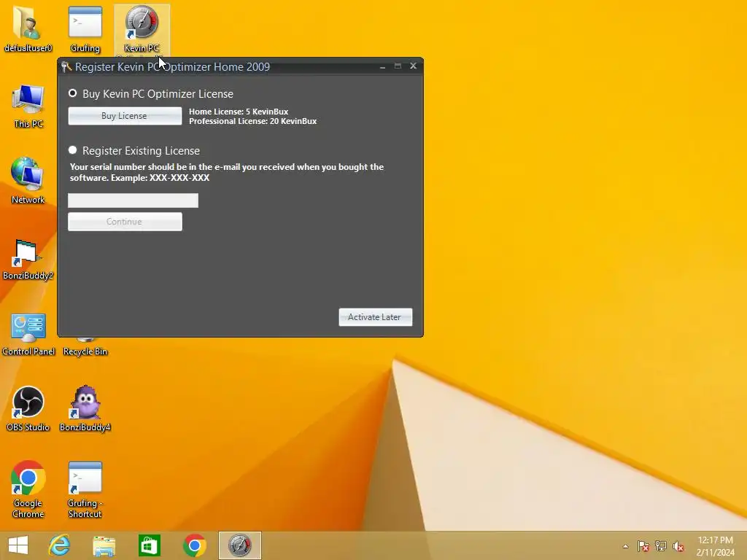Show hidden tray icons arrow
Viewport: 747px width, 560px height.
tap(625, 546)
